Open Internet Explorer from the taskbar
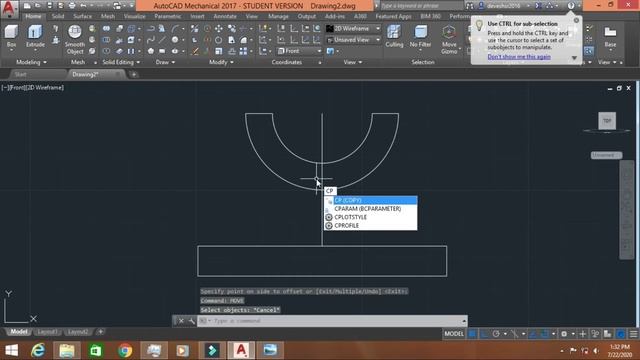The image size is (640, 360). point(38,351)
